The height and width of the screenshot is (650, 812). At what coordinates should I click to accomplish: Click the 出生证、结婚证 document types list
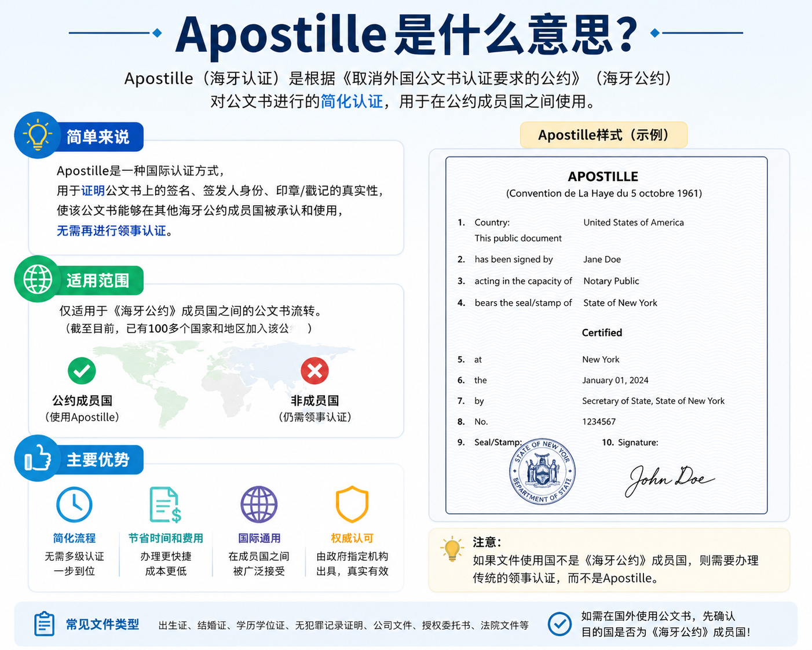(343, 625)
